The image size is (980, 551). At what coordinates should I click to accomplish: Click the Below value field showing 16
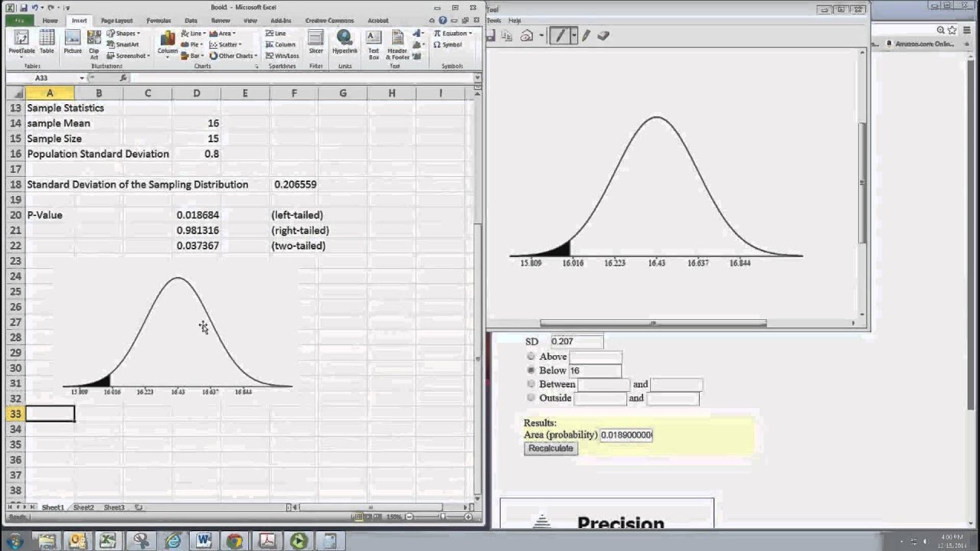(595, 370)
